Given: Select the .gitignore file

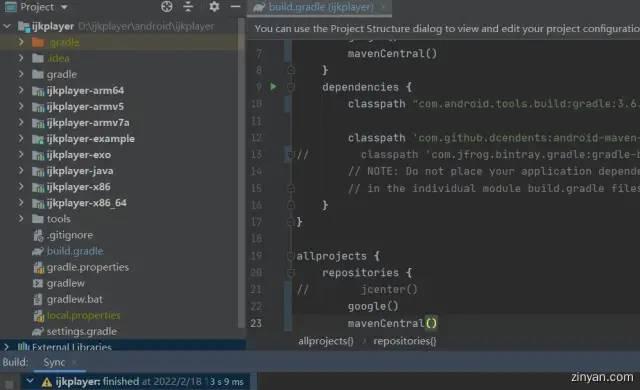Looking at the screenshot, I should coord(70,235).
